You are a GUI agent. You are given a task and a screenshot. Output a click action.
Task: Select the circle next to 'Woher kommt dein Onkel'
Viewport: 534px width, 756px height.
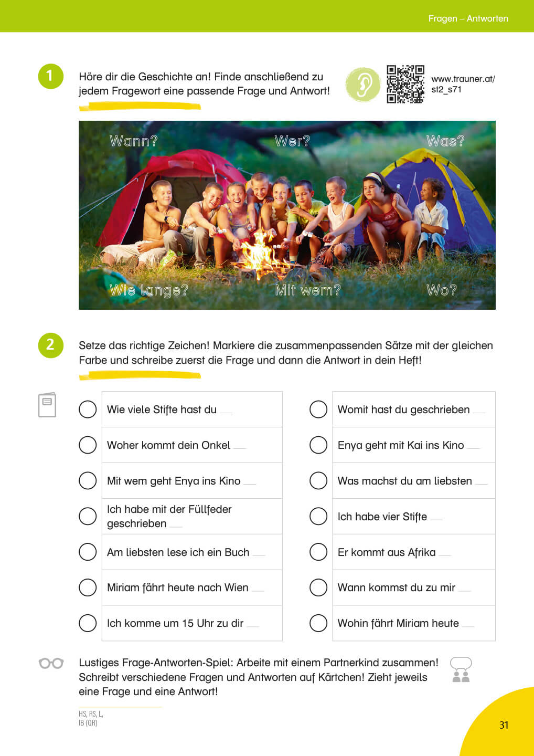coord(88,445)
